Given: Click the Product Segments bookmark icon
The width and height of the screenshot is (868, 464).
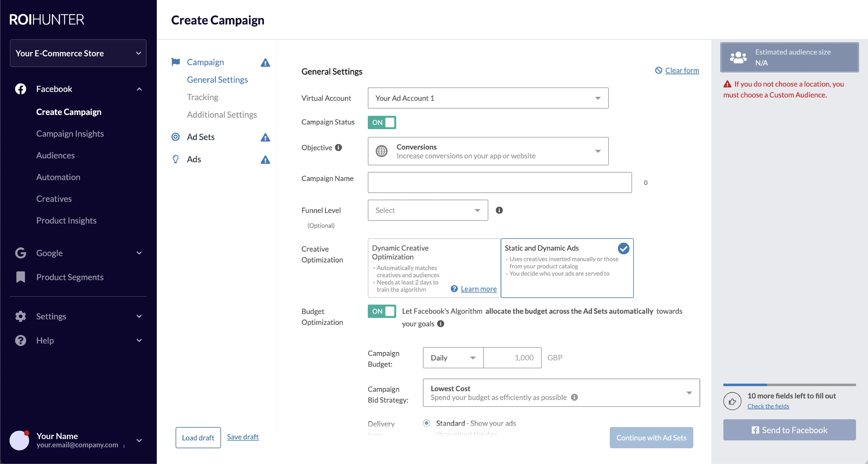Looking at the screenshot, I should click(21, 277).
